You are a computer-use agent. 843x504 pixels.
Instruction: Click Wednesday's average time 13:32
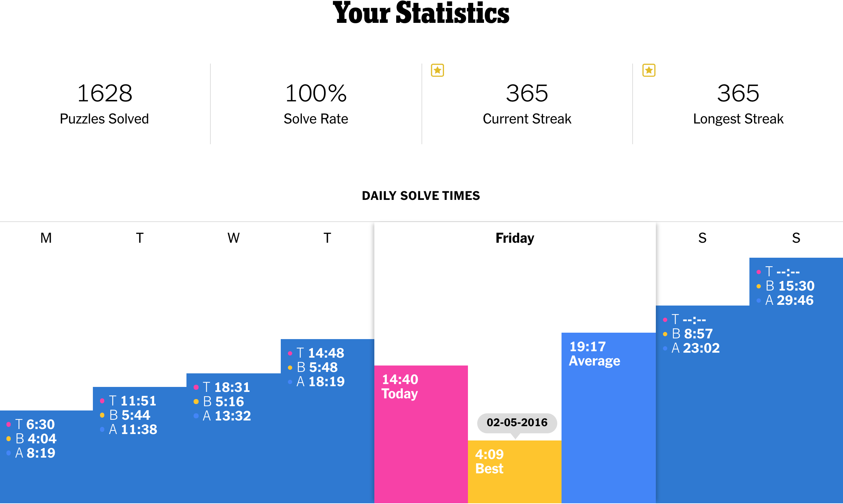pyautogui.click(x=232, y=416)
